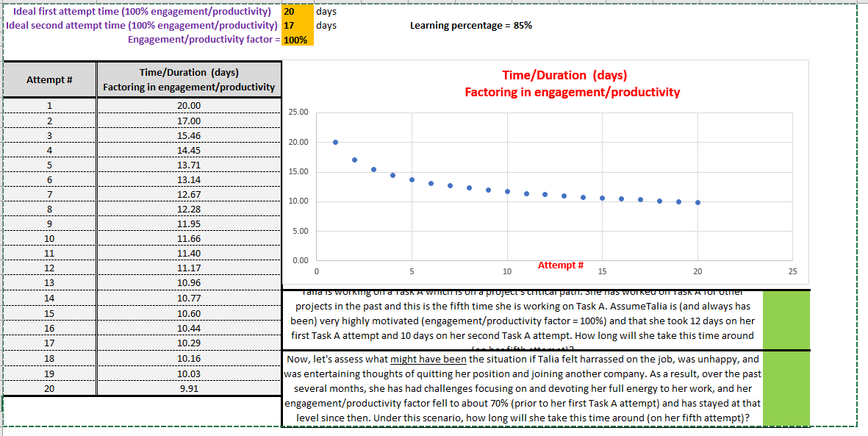Screen dimensions: 868x436
Task: Select attempt number 1 cell in the table
Action: pos(50,106)
